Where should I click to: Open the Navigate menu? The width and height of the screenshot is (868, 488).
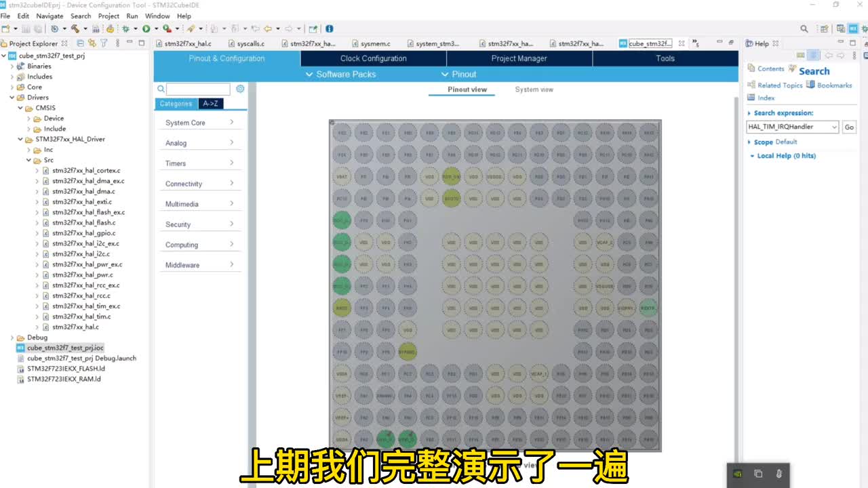[50, 16]
